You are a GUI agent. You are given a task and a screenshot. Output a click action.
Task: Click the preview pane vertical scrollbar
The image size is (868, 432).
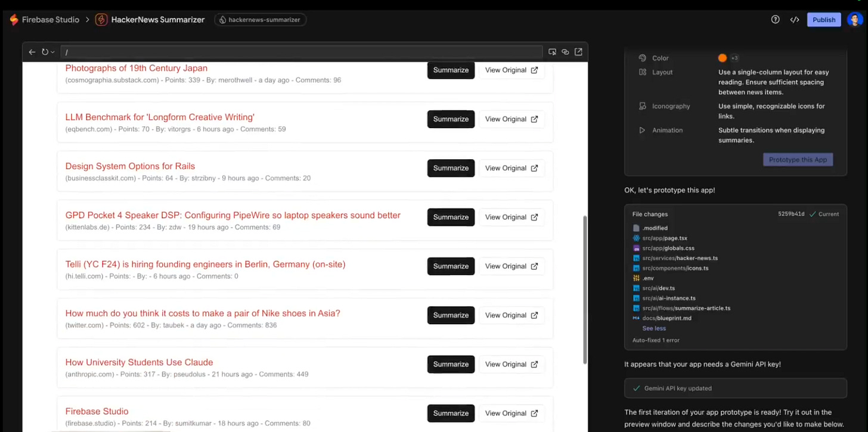585,289
